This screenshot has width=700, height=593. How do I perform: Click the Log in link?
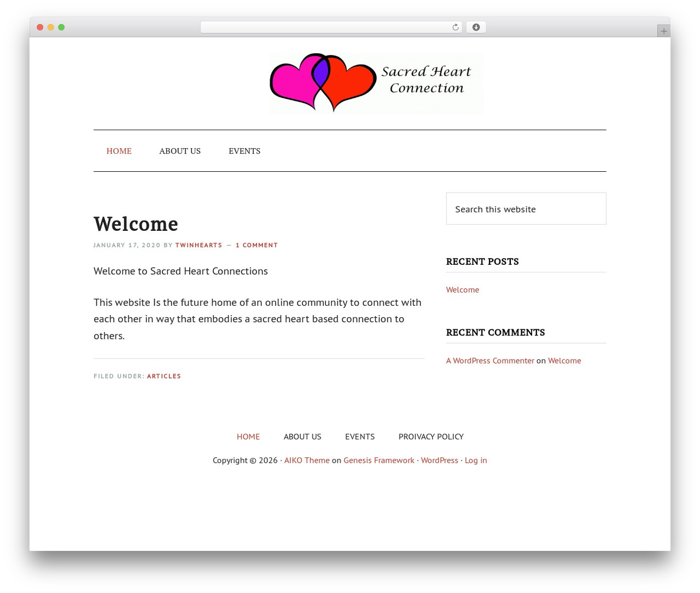476,460
